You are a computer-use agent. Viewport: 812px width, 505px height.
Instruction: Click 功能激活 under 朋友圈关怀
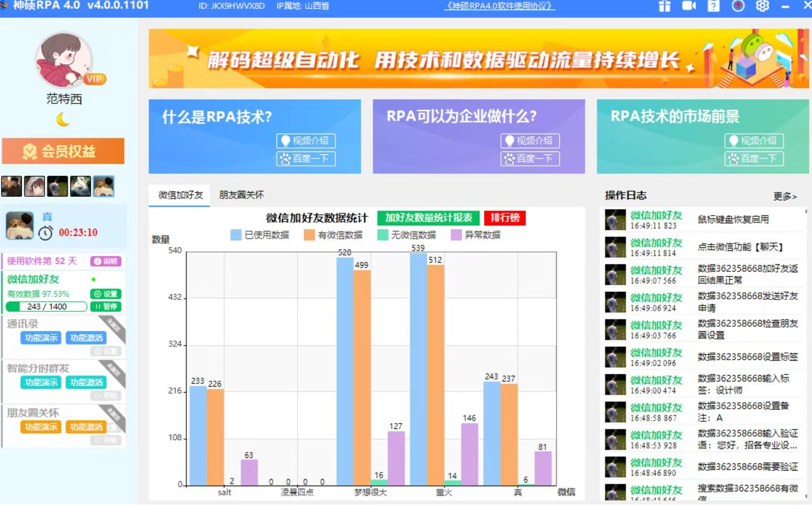point(86,427)
